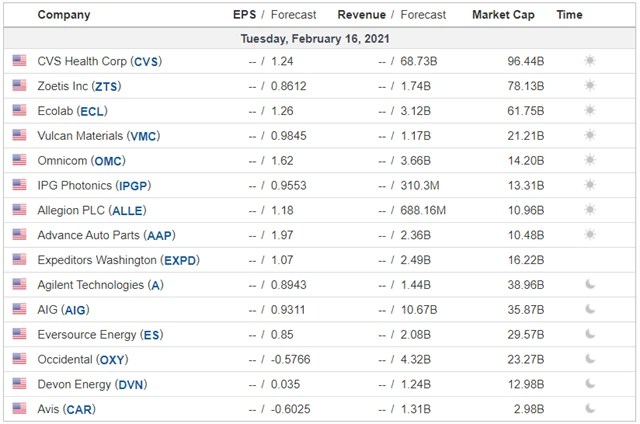Click the sun icon in the Zoetis row
The image size is (640, 424).
pyautogui.click(x=590, y=86)
